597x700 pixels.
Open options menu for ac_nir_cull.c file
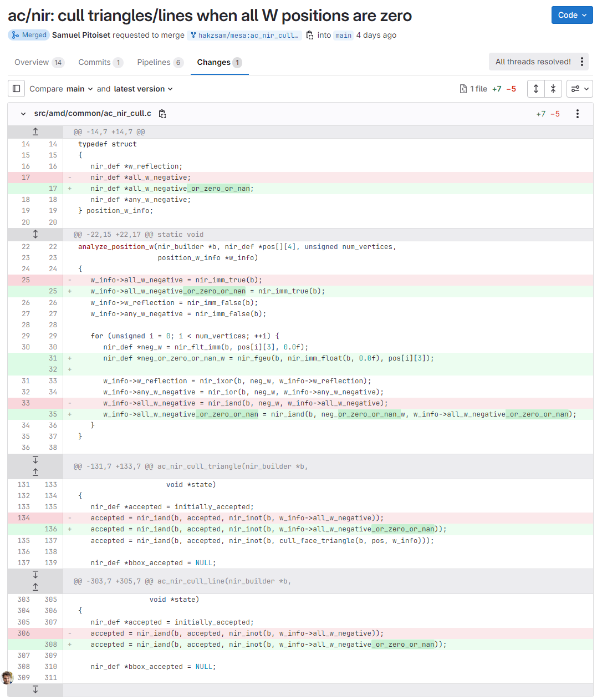click(577, 114)
